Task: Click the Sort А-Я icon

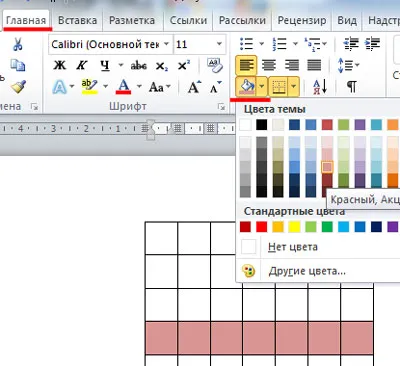Action: pyautogui.click(x=319, y=87)
